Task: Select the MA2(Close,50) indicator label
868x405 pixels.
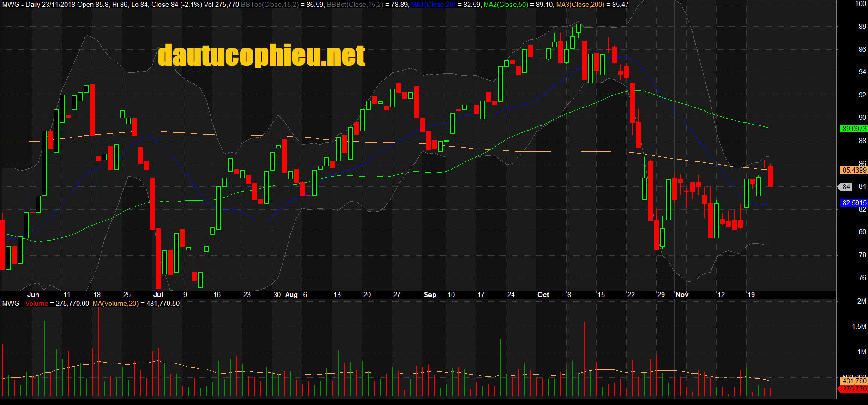Action: pos(506,5)
